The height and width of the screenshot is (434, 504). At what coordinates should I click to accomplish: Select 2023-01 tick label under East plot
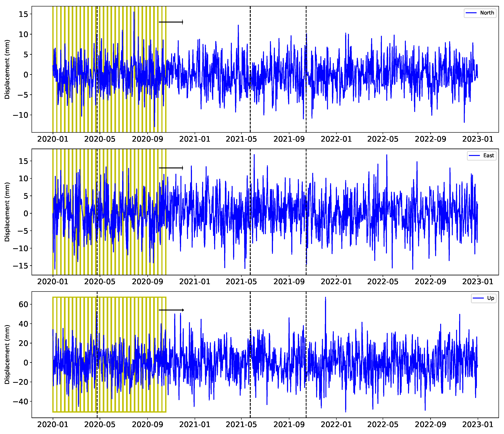pyautogui.click(x=478, y=282)
